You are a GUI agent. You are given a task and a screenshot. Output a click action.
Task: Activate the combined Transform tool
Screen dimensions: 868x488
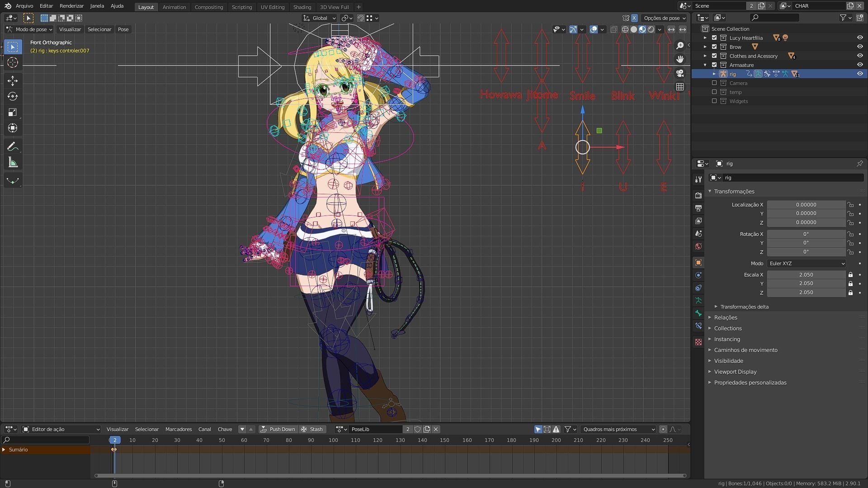[x=13, y=128]
